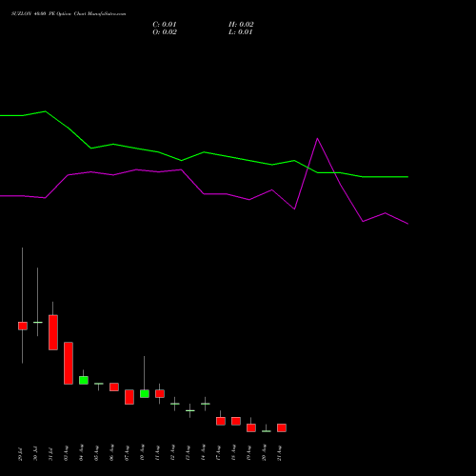Click the 31 Jul date label
The height and width of the screenshot is (476, 476).
[51, 453]
